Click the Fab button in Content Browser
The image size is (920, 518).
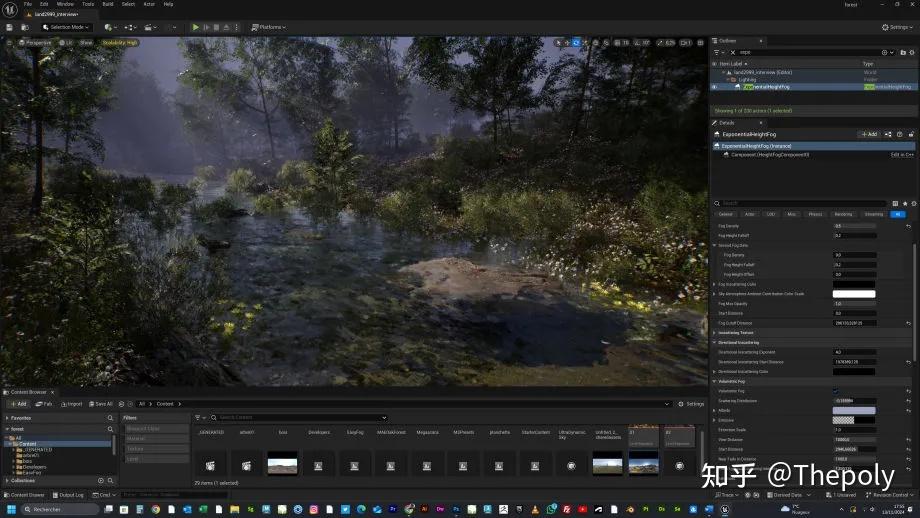(44, 404)
